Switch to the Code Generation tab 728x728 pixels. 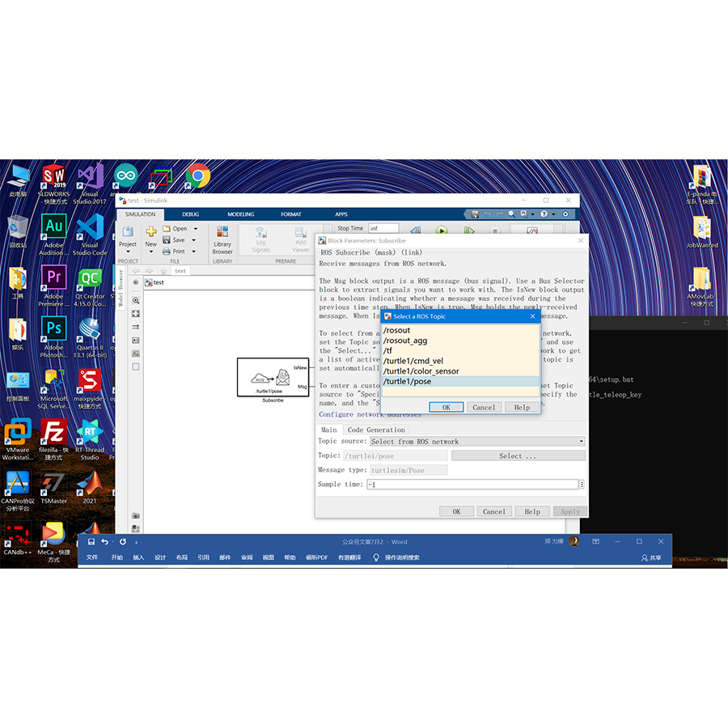[x=377, y=429]
